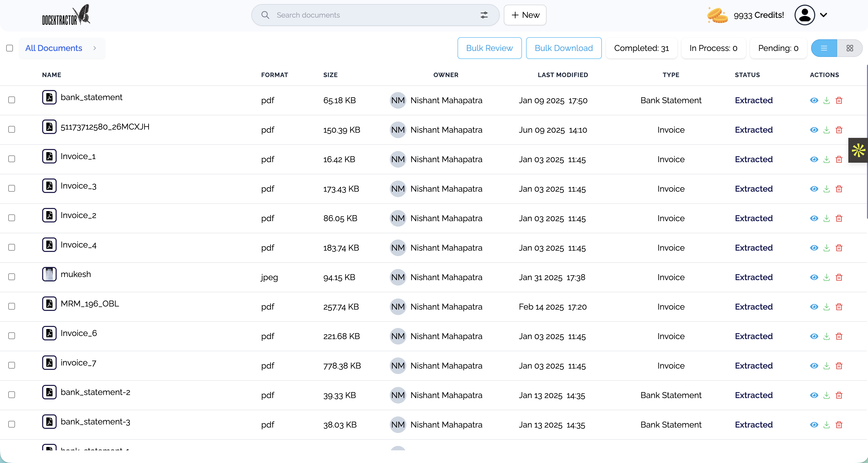
Task: Expand the user profile dropdown arrow
Action: point(824,15)
